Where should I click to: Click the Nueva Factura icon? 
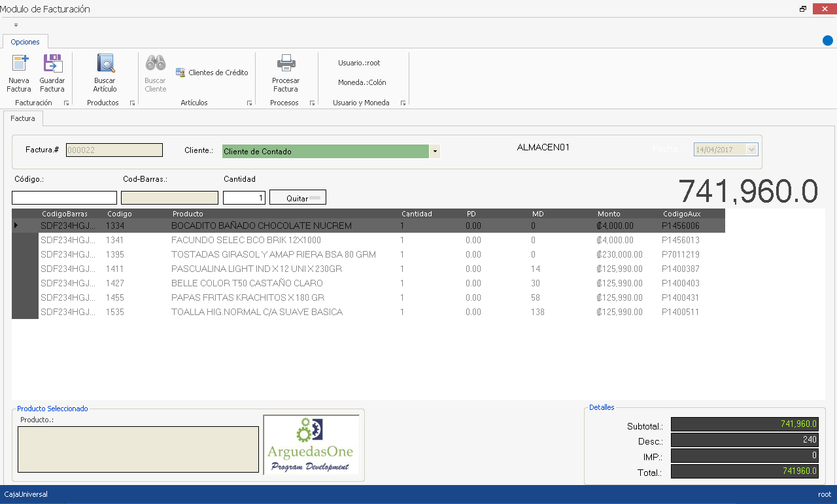[20, 63]
